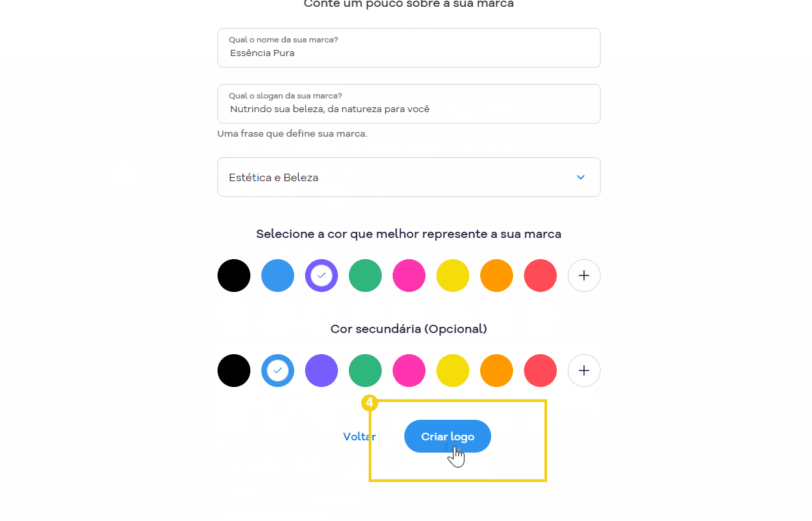Choose purple as the secondary color
Screen dimensions: 812x521
tap(321, 371)
